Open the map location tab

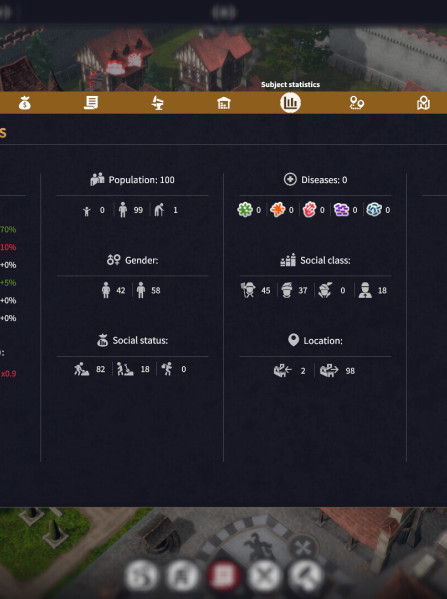point(423,103)
